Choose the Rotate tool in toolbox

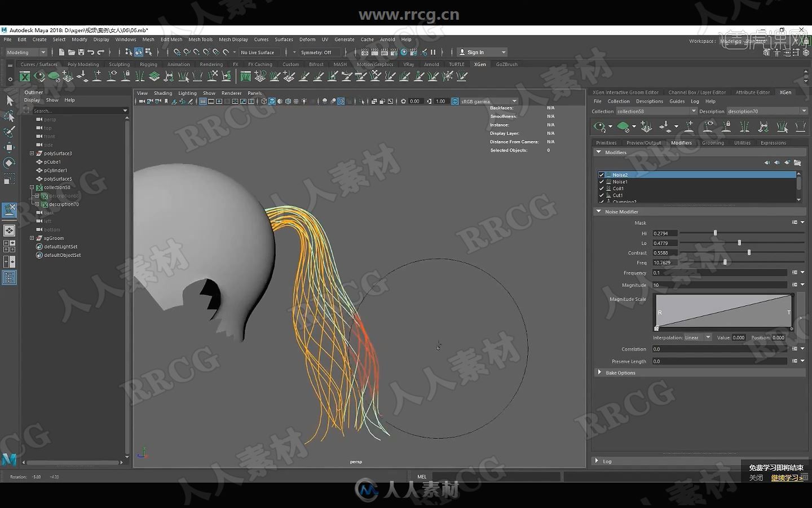(10, 163)
